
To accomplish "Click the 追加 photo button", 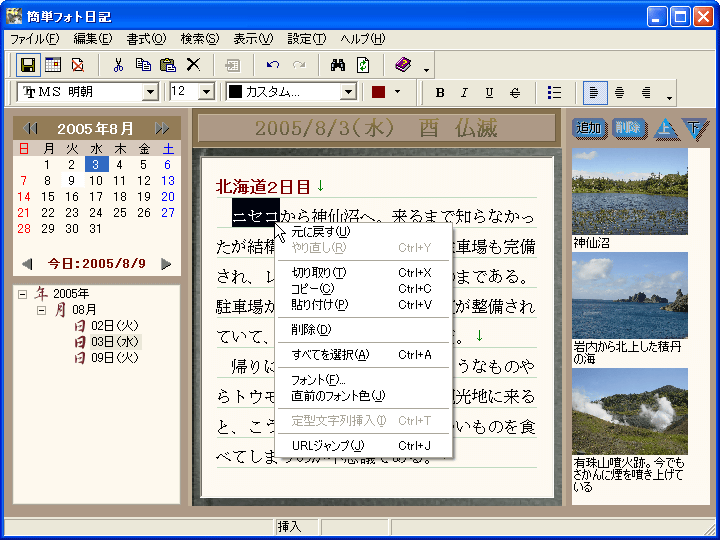I will pos(590,128).
